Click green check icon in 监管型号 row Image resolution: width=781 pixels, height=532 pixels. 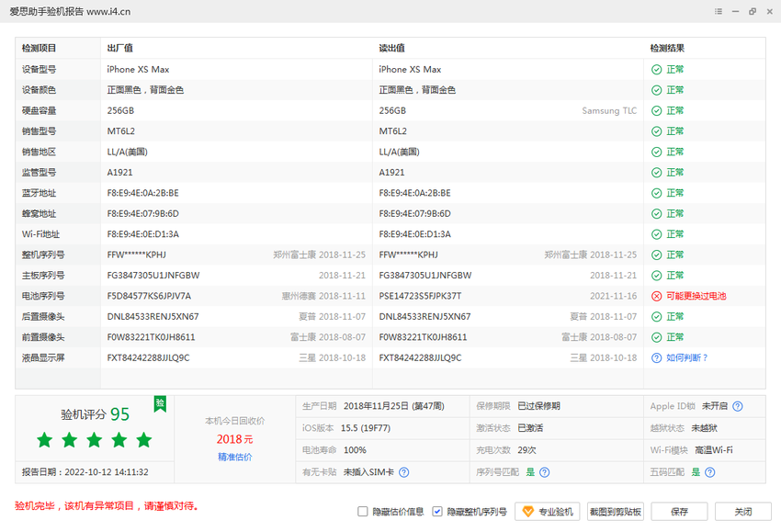point(656,173)
